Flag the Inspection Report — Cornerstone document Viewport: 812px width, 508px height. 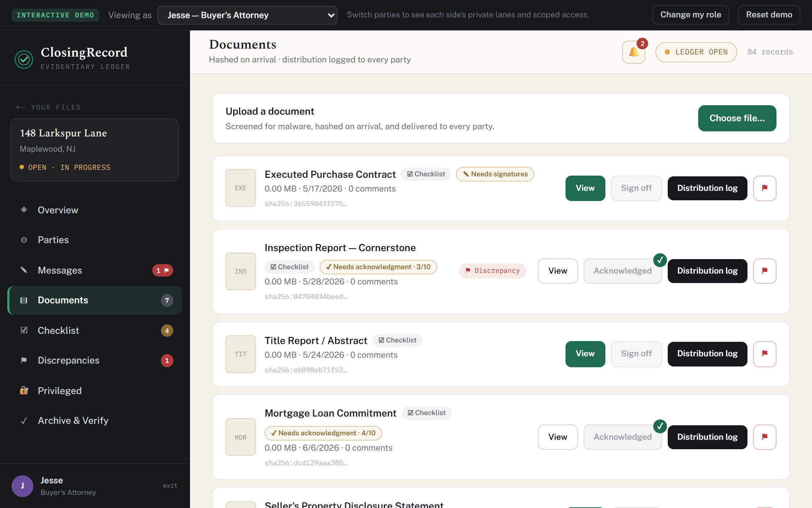pos(765,271)
